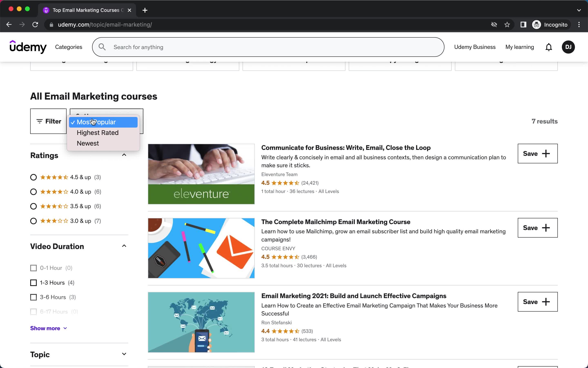The height and width of the screenshot is (368, 588).
Task: Open Categories menu
Action: (69, 47)
